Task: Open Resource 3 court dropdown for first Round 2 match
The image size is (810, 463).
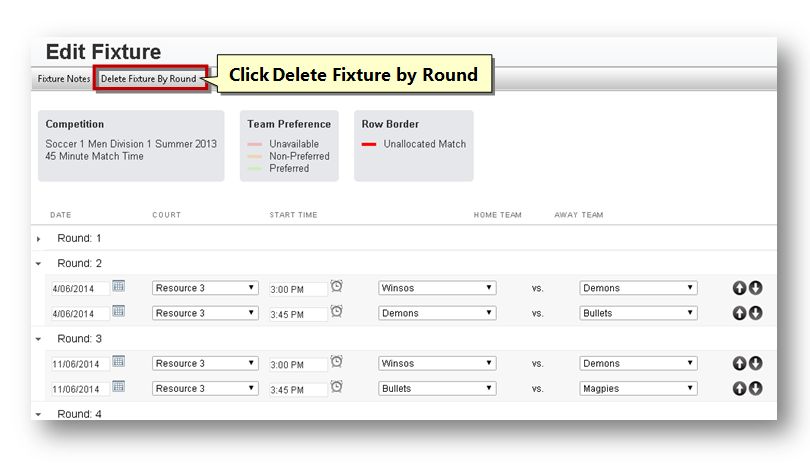Action: 205,288
